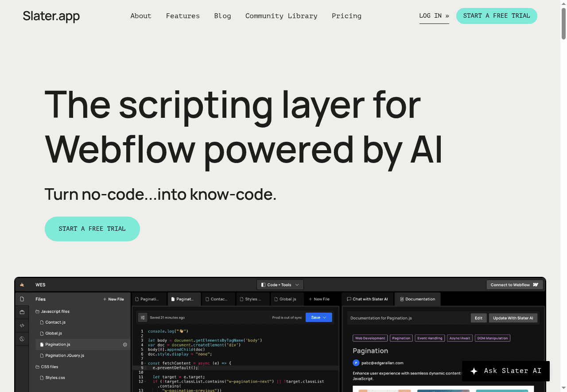Switch to Chat with Slater AI tab
The width and height of the screenshot is (567, 392).
click(367, 299)
